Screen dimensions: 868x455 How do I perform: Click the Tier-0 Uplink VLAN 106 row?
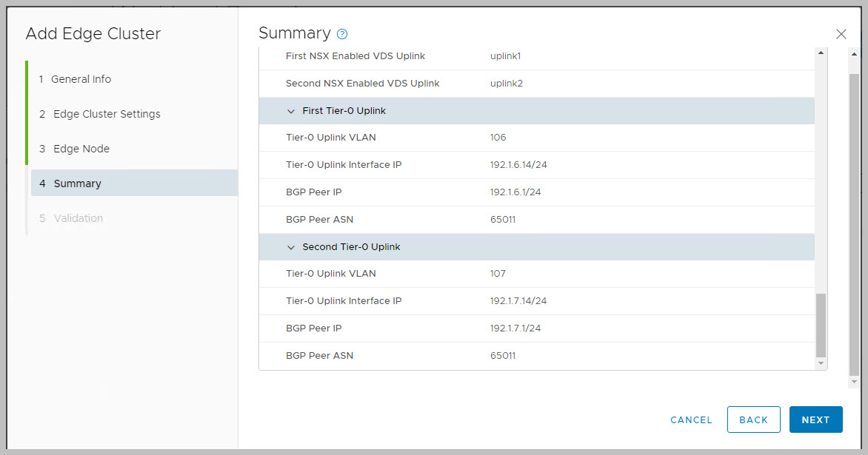click(536, 138)
